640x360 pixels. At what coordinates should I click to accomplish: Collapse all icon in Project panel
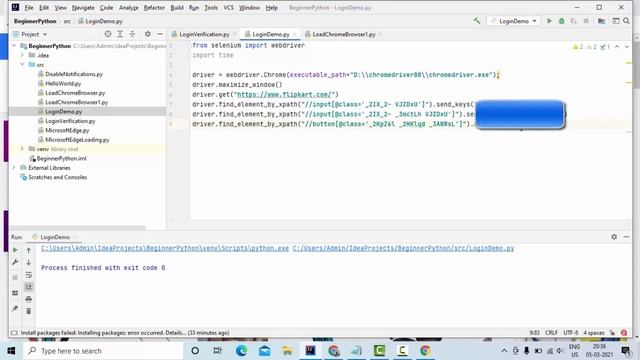[x=132, y=34]
